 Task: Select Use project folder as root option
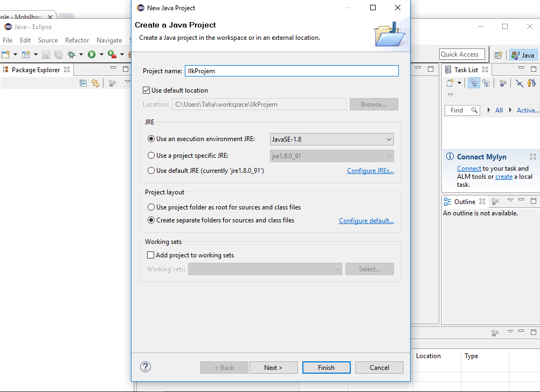(x=151, y=207)
